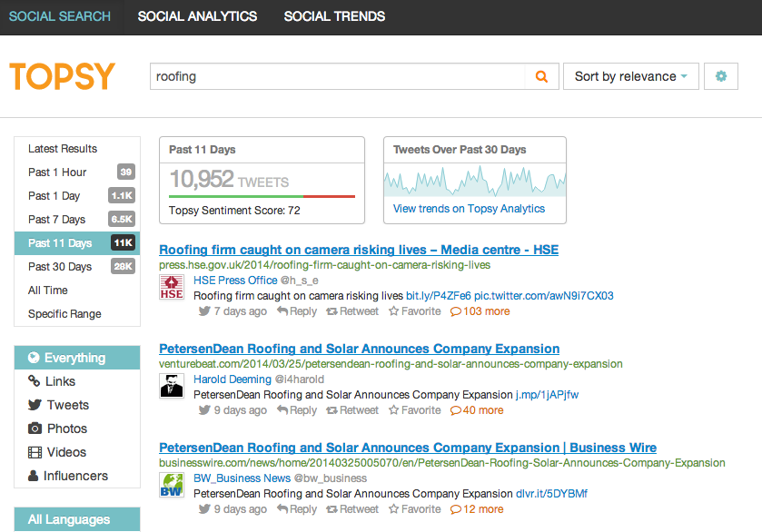Select All Time filter
Image resolution: width=762 pixels, height=532 pixels.
point(77,290)
